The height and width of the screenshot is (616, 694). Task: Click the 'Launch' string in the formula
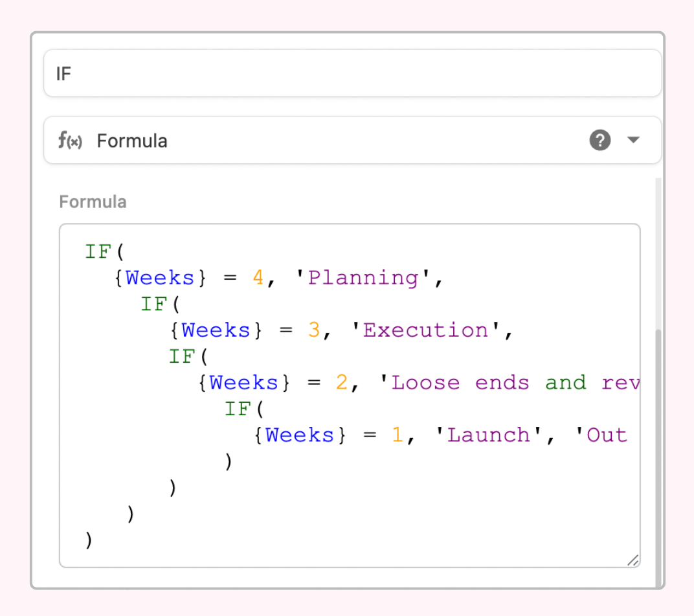tap(488, 435)
